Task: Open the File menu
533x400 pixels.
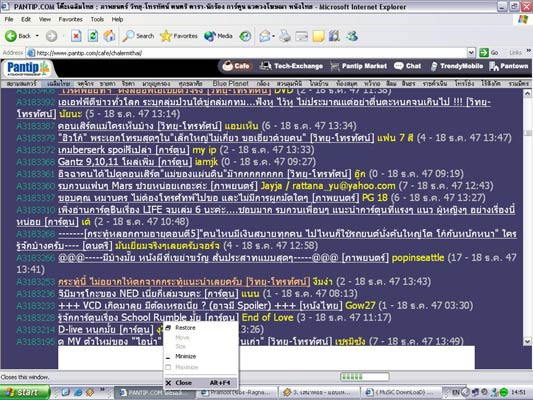Action: tap(9, 19)
